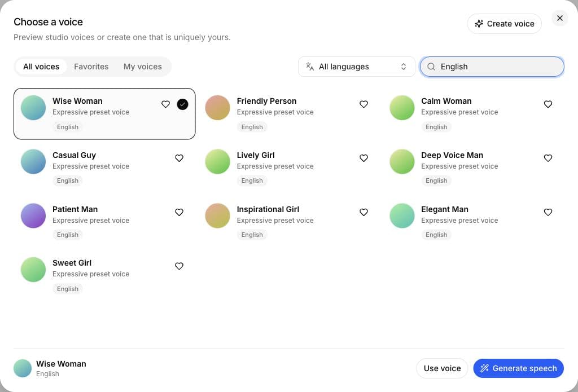The width and height of the screenshot is (578, 392).
Task: Click the Inspirational Girl avatar circle
Action: (x=217, y=215)
